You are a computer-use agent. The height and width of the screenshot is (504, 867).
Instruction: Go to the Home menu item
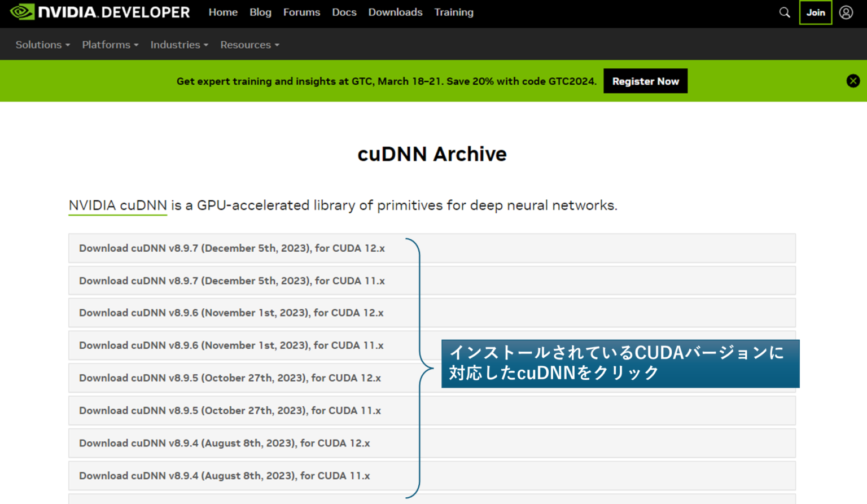pos(223,12)
